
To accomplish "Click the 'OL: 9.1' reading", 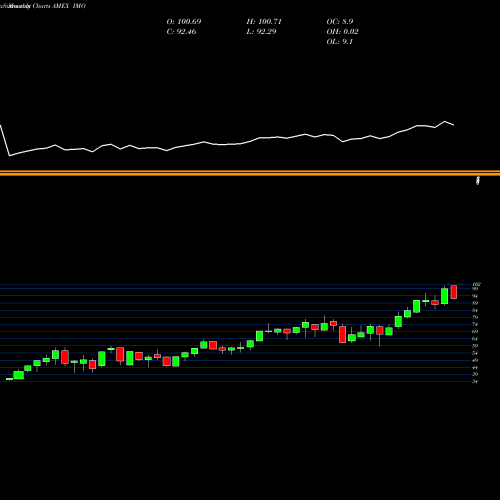I will 340,42.
